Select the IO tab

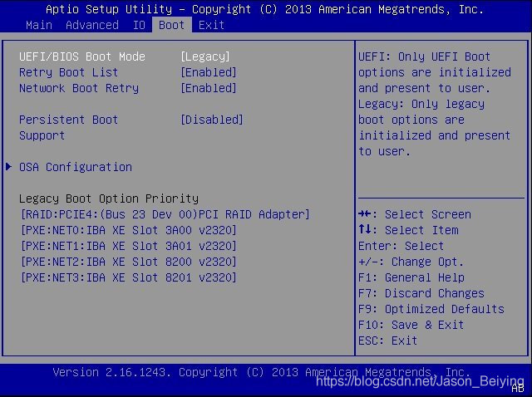pos(139,25)
